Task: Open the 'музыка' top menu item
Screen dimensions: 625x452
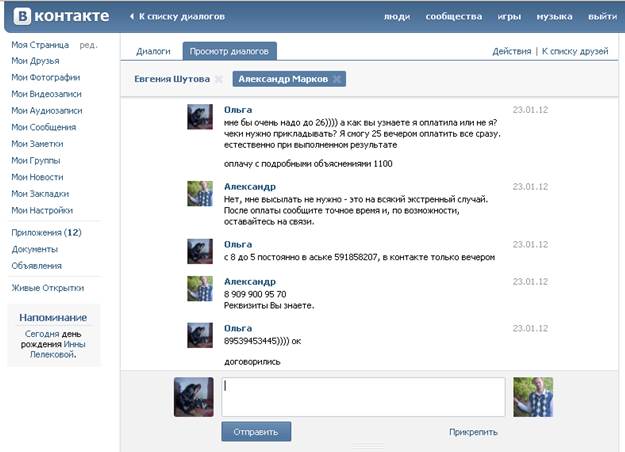Action: [554, 17]
